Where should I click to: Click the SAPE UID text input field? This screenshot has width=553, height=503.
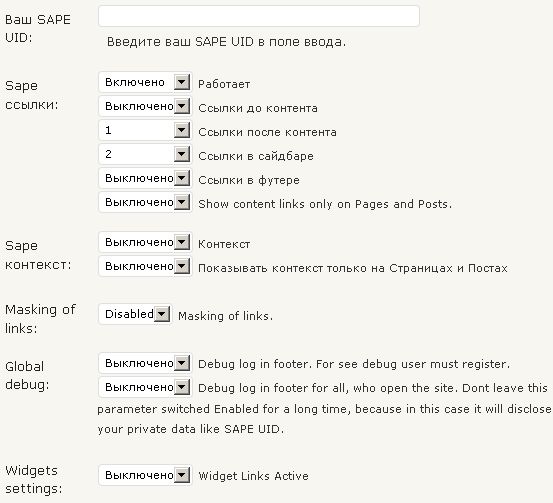[259, 16]
